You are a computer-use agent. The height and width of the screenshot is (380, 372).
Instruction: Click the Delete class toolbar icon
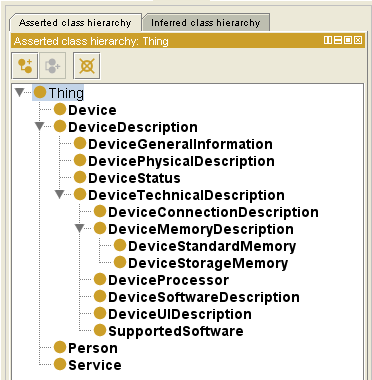tap(87, 66)
